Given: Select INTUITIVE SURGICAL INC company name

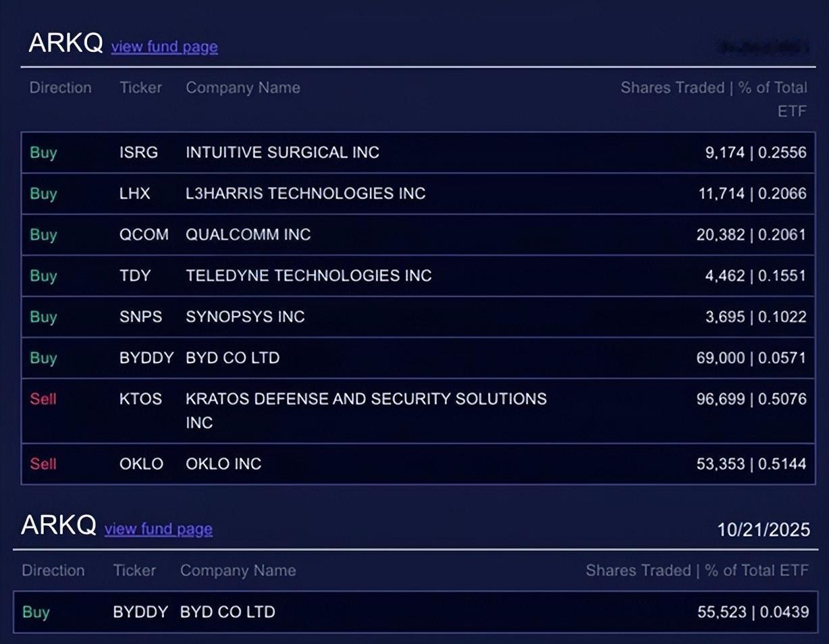Looking at the screenshot, I should [x=282, y=153].
